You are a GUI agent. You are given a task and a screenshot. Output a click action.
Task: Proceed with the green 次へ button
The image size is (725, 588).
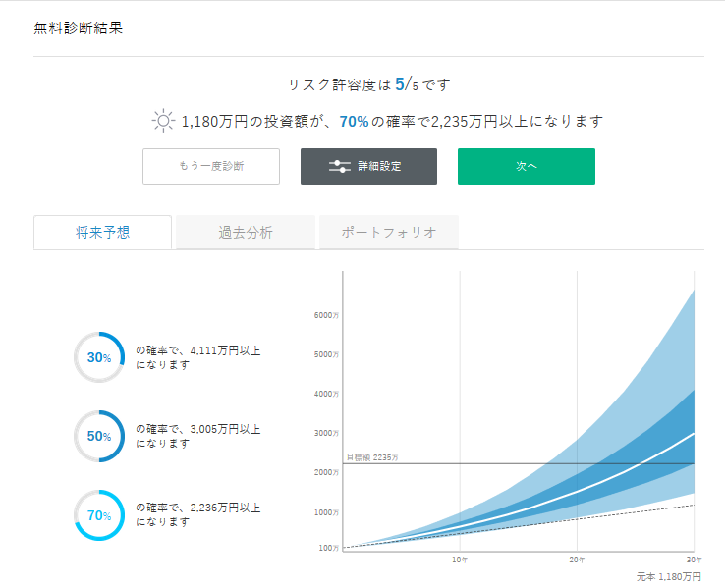(x=527, y=166)
